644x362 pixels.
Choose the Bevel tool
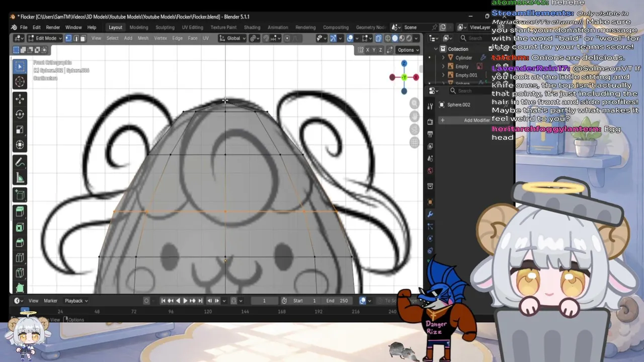point(20,243)
